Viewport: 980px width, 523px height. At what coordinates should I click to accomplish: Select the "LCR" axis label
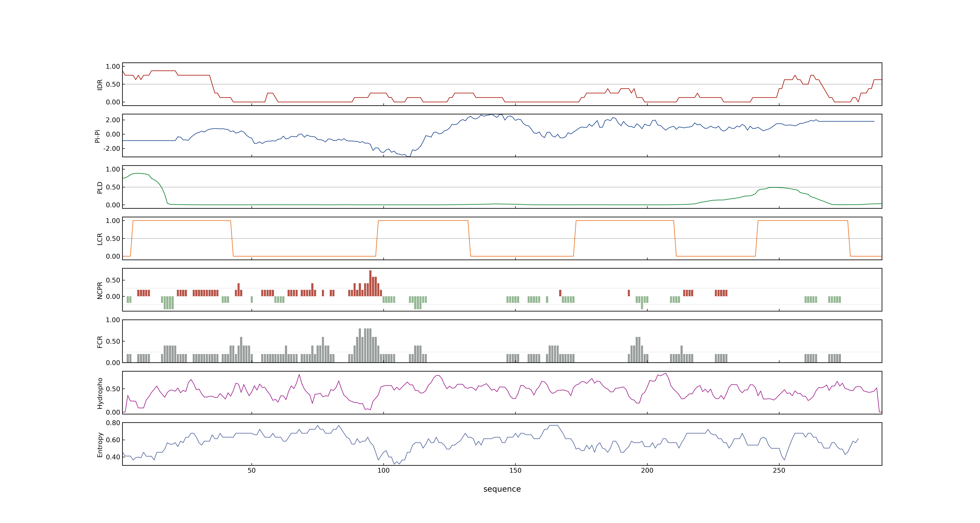[100, 239]
